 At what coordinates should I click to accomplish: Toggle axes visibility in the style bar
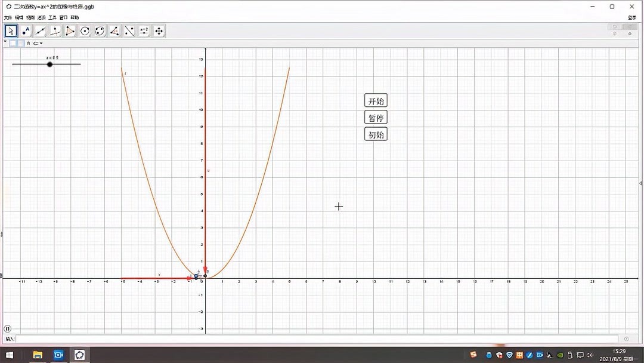pos(13,42)
